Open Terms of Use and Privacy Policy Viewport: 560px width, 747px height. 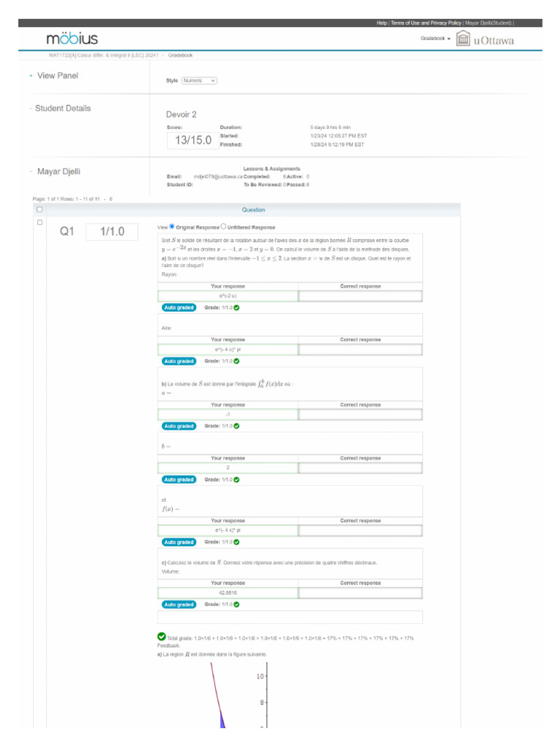point(426,23)
